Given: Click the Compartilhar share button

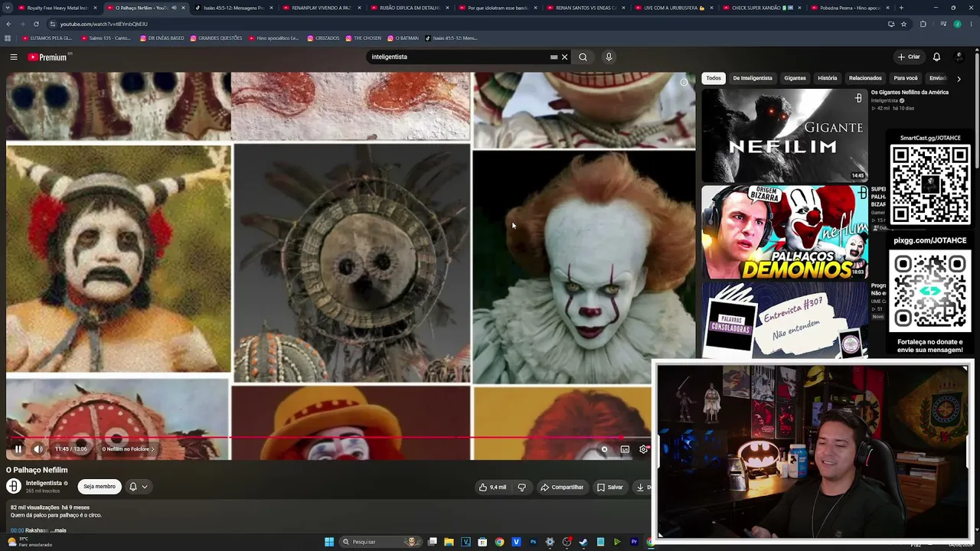Looking at the screenshot, I should tap(562, 487).
